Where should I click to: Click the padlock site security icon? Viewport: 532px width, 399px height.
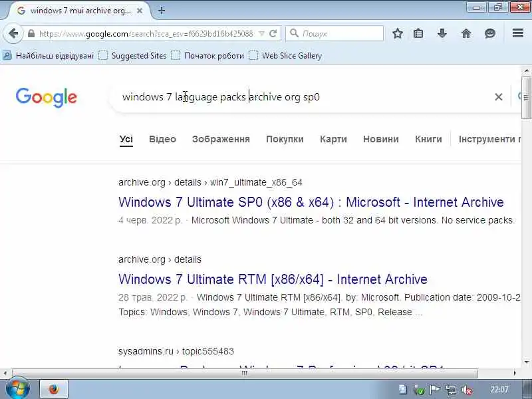31,34
